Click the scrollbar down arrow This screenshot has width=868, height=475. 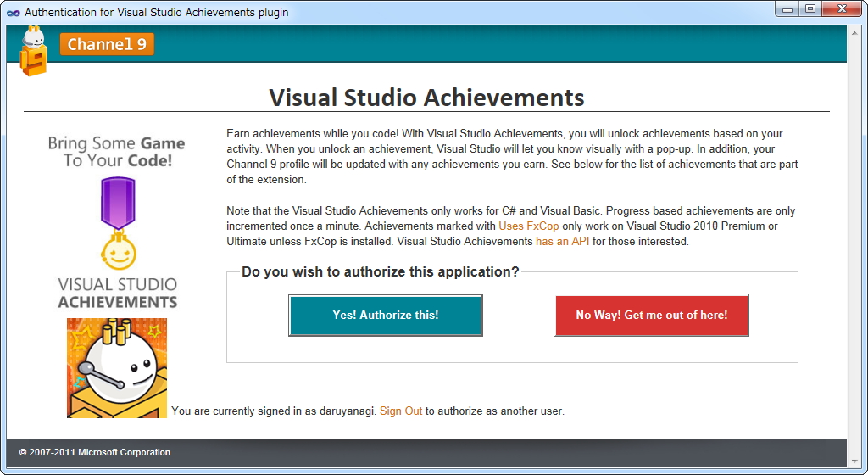856,461
